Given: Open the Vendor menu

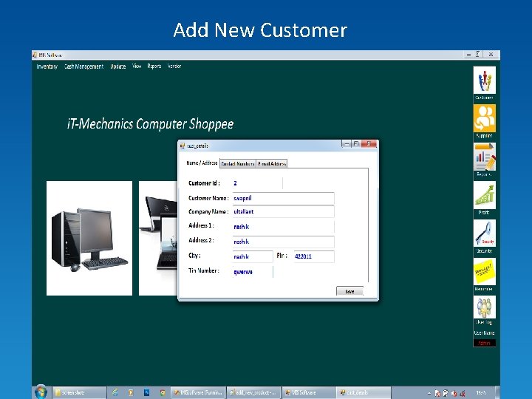Looking at the screenshot, I should [174, 66].
